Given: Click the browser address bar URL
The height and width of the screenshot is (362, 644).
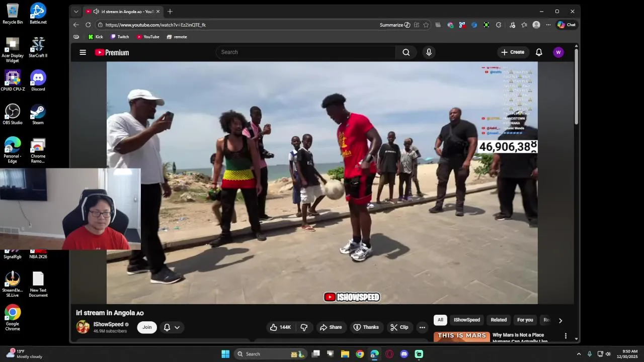Looking at the screenshot, I should (155, 25).
